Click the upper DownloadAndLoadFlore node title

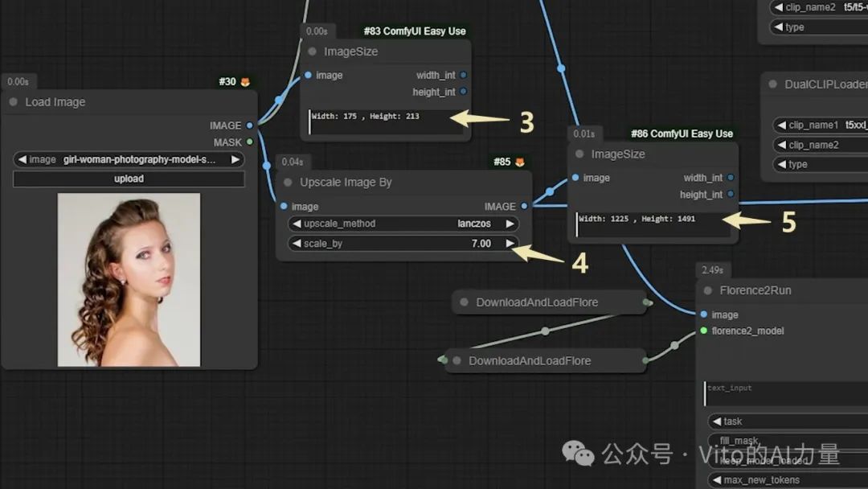537,302
